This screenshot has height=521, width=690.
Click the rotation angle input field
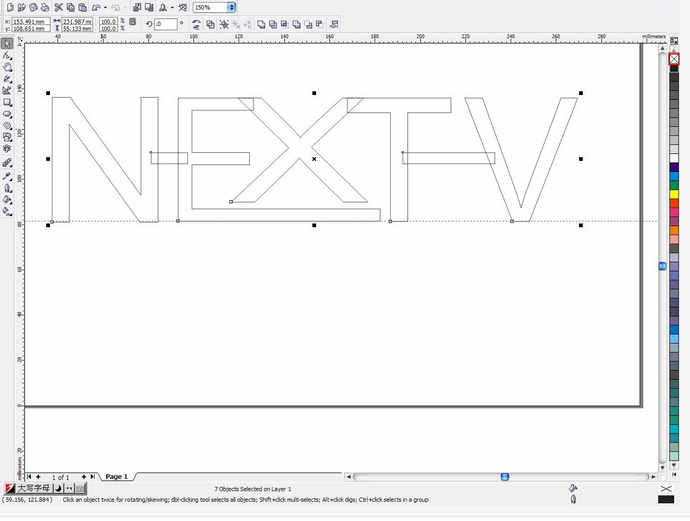pyautogui.click(x=166, y=24)
